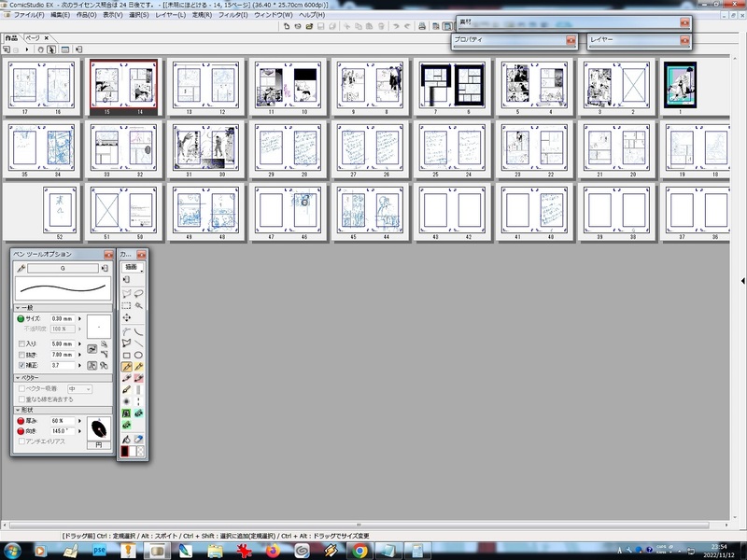
Task: Toggle green pressure indicator beside サイズ
Action: point(21,318)
